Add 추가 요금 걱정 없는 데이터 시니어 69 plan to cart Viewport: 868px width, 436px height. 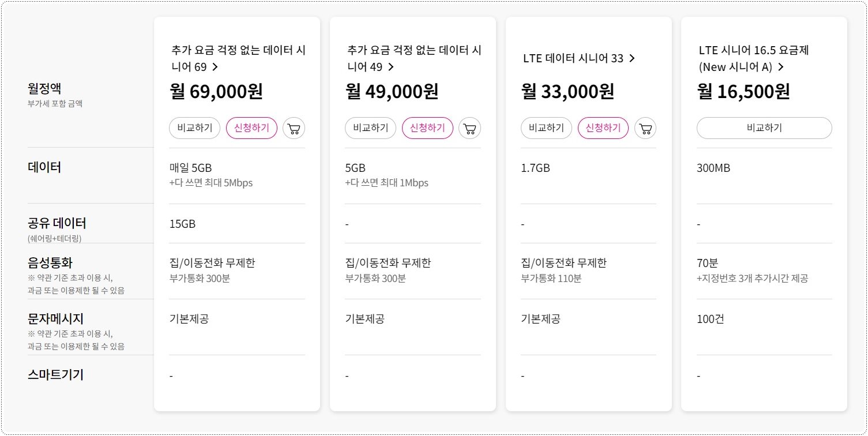[294, 128]
